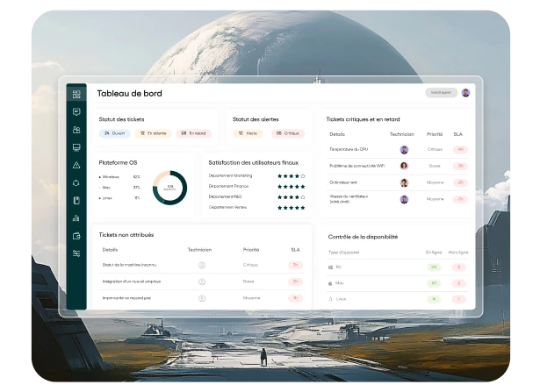Open the dashboard grid icon in sidebar
This screenshot has height=392, width=540.
click(x=76, y=94)
